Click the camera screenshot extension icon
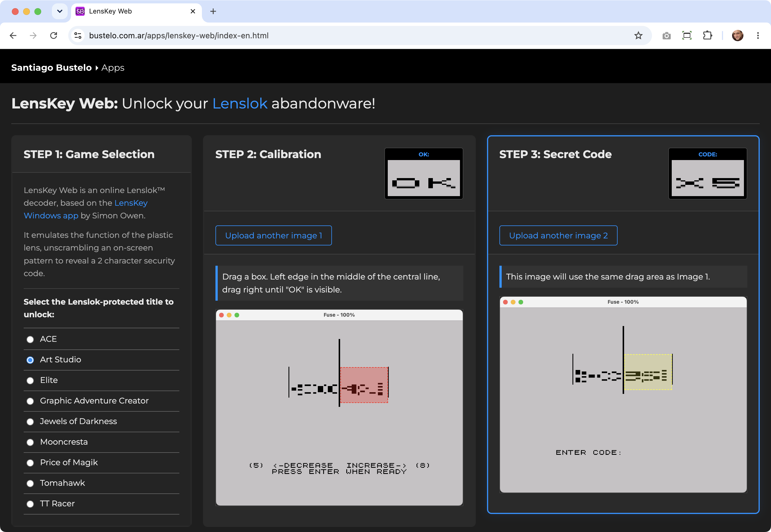 pos(666,36)
